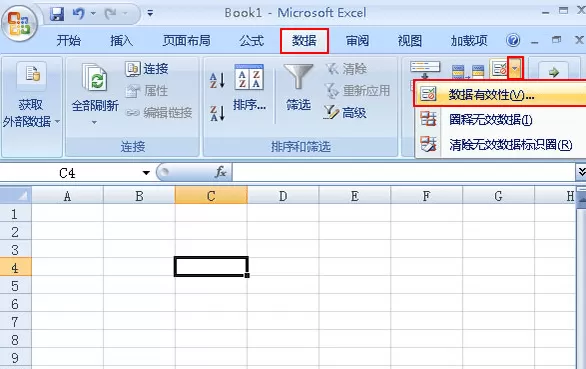
Task: Select row 7 header
Action: pyautogui.click(x=15, y=321)
